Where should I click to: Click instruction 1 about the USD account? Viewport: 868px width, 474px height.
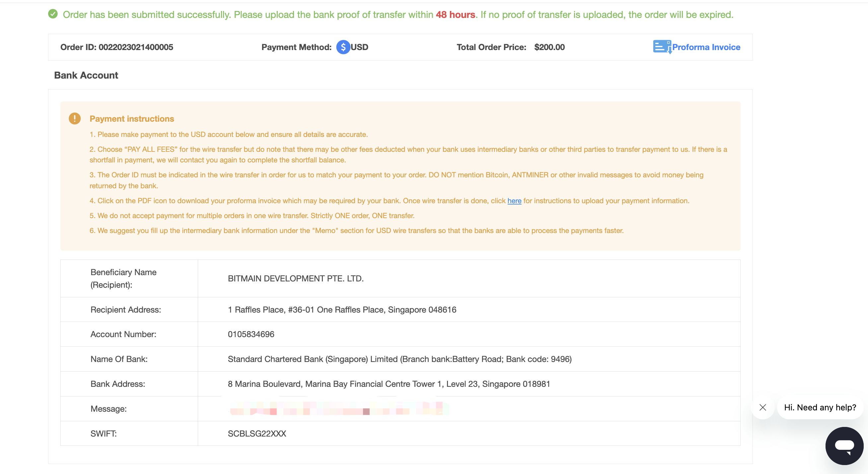coord(229,134)
